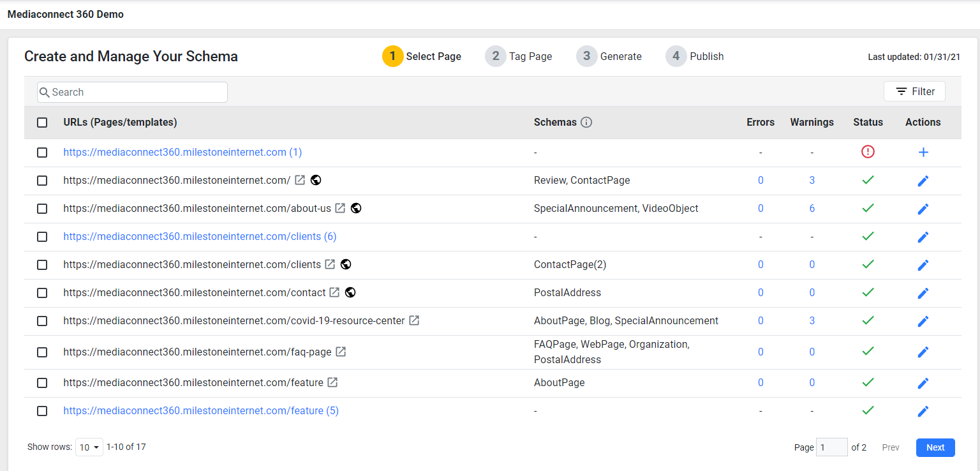980x471 pixels.
Task: View the 3 warnings on the covid-19-resource-center row
Action: (812, 320)
